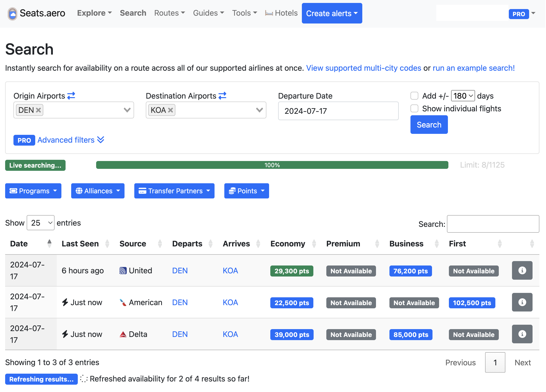Viewport: 546px width, 392px height.
Task: Click the Previous pagination link
Action: (460, 362)
